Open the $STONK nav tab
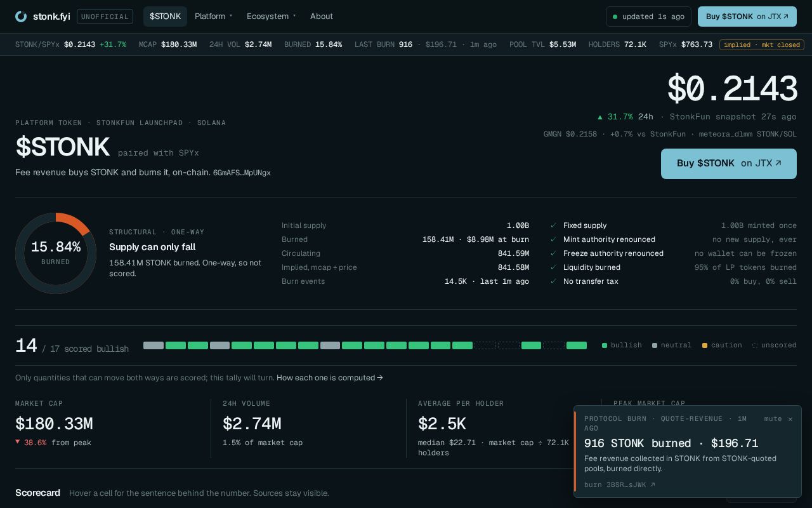The width and height of the screenshot is (812, 508). coord(165,17)
